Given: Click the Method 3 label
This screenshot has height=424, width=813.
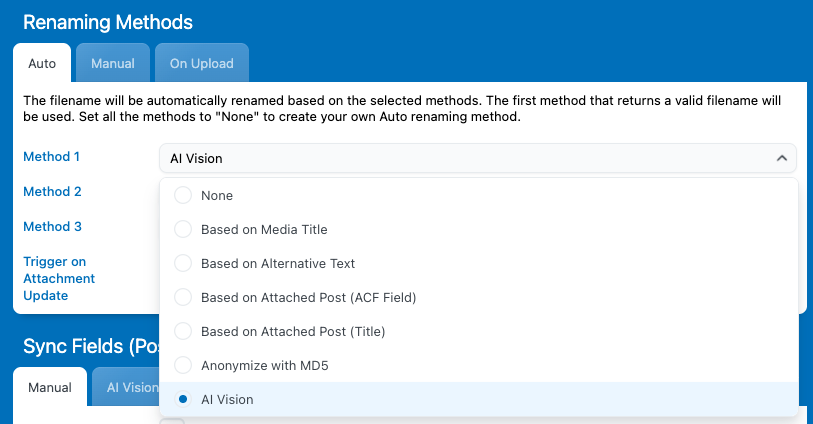Looking at the screenshot, I should click(x=52, y=227).
